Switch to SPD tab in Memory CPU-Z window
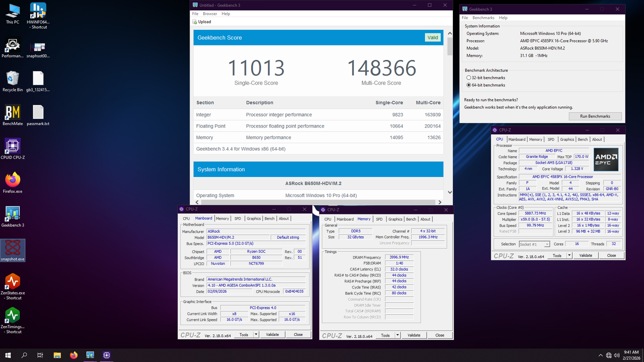The image size is (644, 362). click(x=379, y=219)
